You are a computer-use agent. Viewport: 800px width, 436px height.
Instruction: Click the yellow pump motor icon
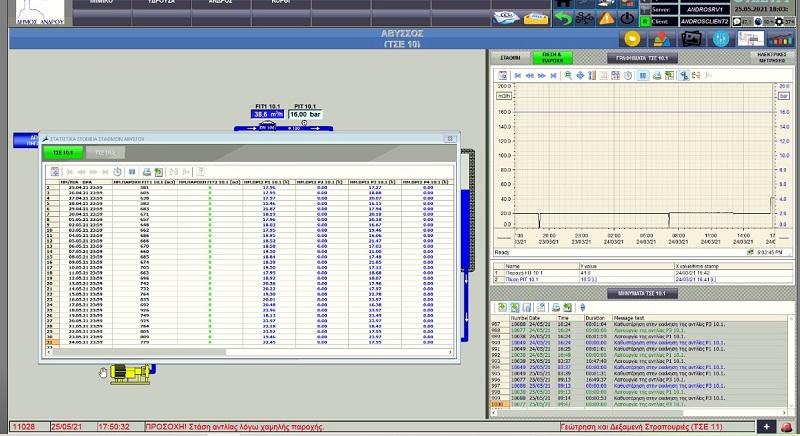130,373
